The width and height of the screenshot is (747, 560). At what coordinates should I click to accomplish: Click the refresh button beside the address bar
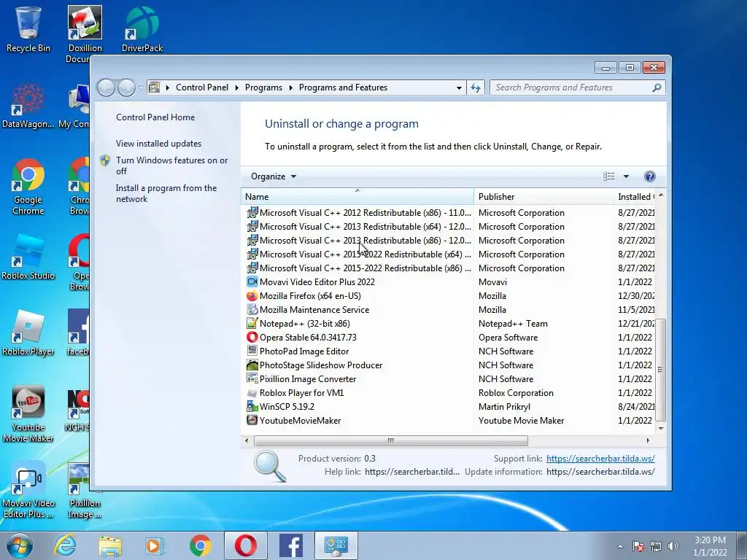476,87
